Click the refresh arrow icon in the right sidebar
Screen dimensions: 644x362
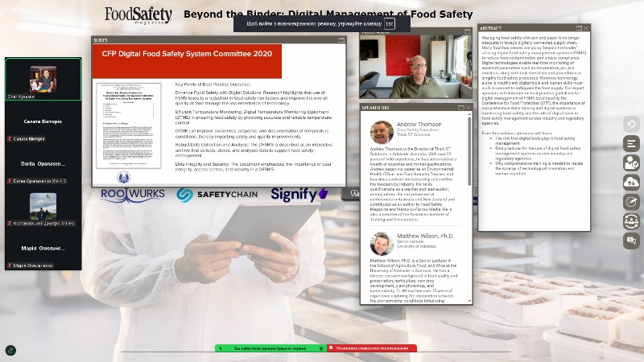[x=631, y=124]
